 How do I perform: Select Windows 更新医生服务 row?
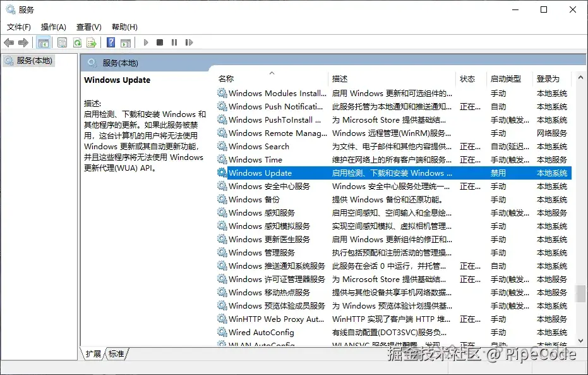393,240
